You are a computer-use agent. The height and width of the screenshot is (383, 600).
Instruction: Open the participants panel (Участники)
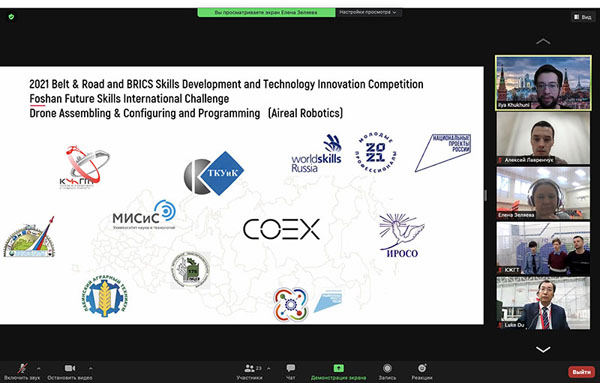click(249, 368)
